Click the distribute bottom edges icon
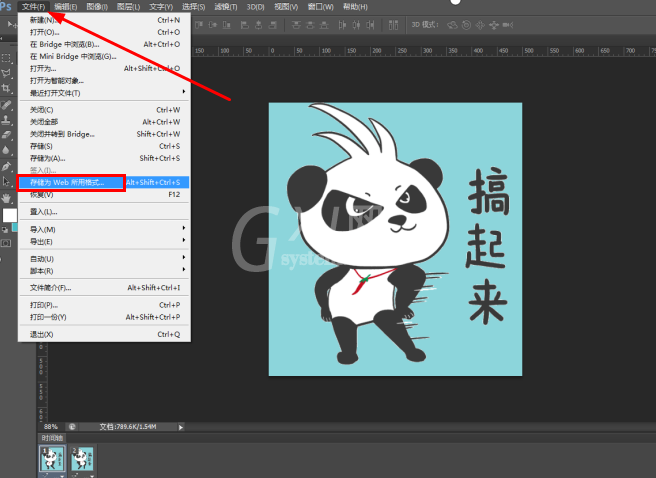This screenshot has height=478, width=656. coord(324,25)
